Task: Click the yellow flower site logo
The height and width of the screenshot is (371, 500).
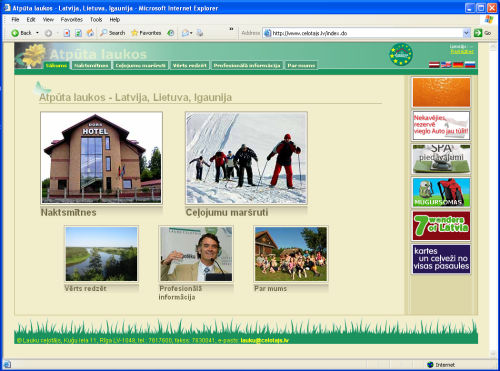Action: tap(31, 56)
